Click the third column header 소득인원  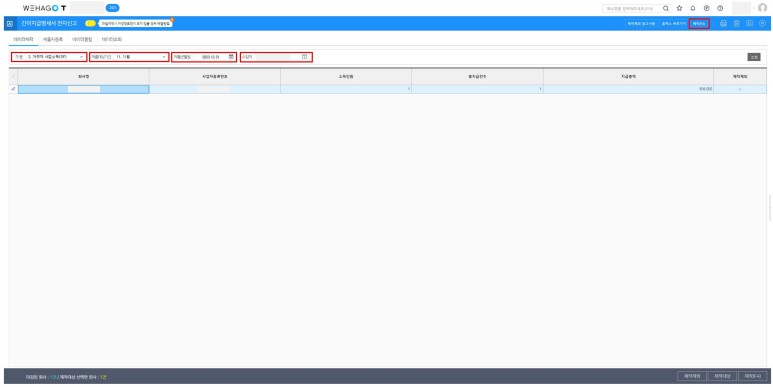[x=346, y=76]
